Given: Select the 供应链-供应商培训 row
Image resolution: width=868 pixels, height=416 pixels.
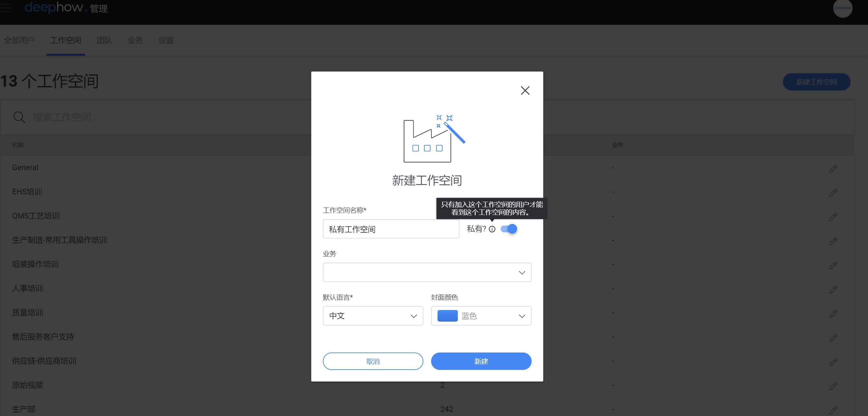Looking at the screenshot, I should pyautogui.click(x=427, y=361).
